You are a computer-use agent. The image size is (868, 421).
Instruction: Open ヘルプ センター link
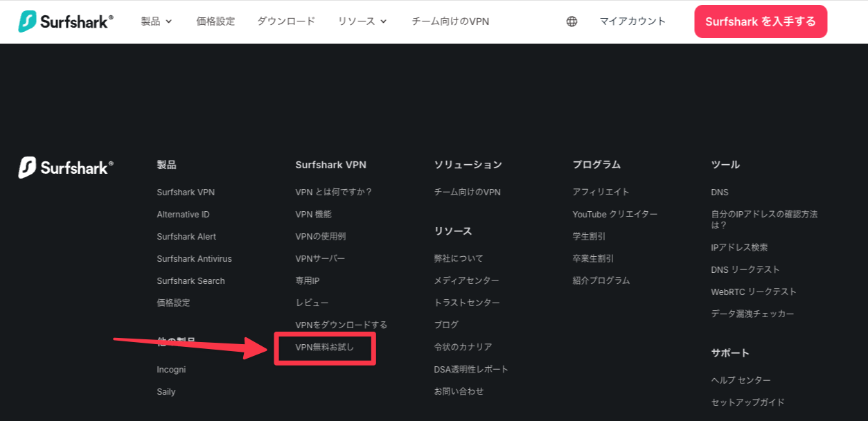[x=741, y=380]
